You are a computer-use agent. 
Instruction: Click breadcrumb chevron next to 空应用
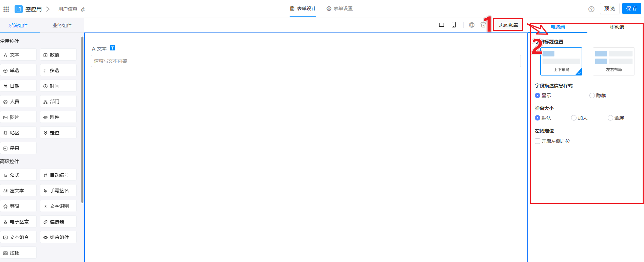pyautogui.click(x=48, y=9)
